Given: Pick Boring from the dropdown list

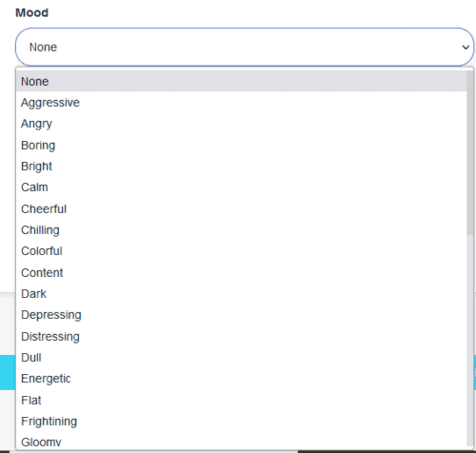Looking at the screenshot, I should click(241, 145).
